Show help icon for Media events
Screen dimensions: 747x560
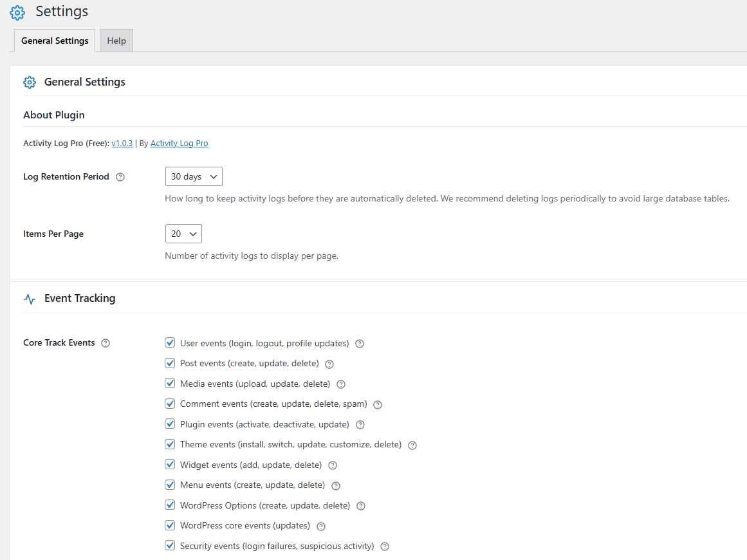click(x=340, y=384)
